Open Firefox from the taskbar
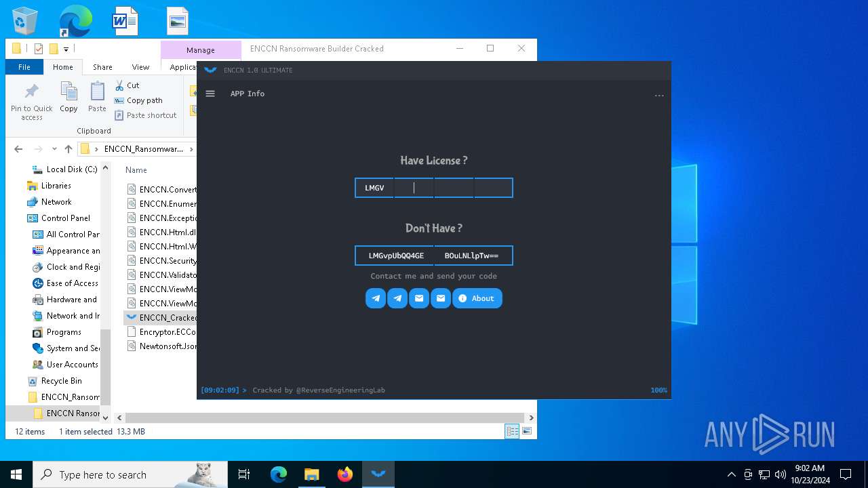 [345, 474]
